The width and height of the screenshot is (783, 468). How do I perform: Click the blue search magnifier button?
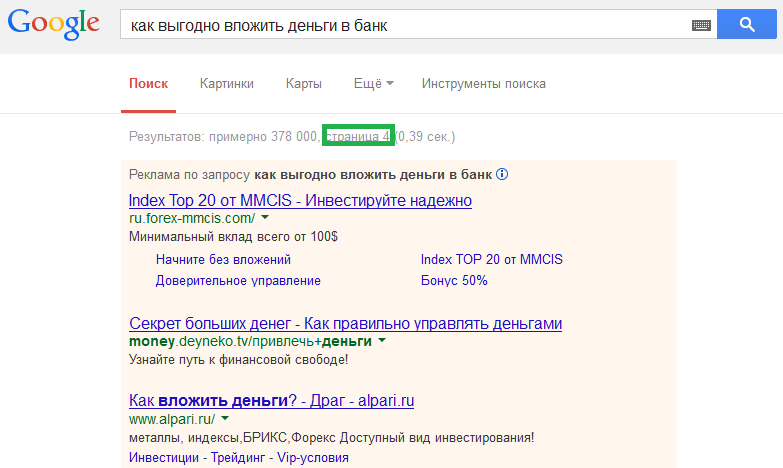point(747,24)
